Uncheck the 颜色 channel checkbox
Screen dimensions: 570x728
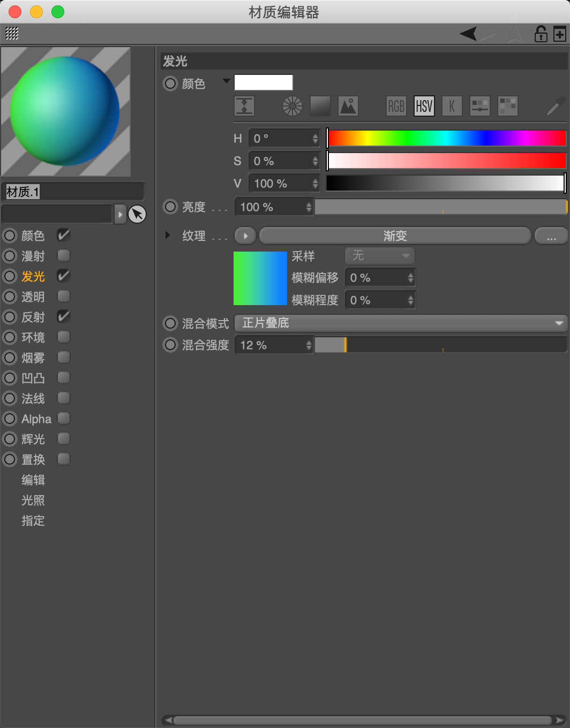(64, 236)
